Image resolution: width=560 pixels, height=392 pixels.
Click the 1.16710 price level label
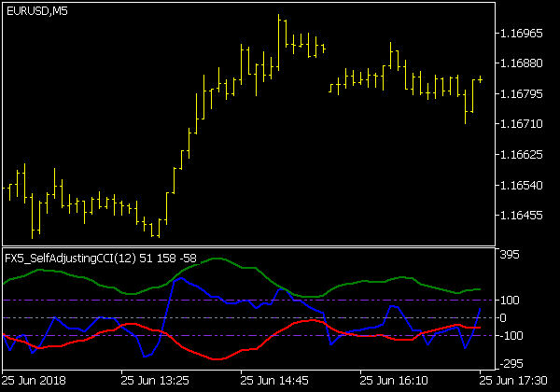tap(522, 124)
